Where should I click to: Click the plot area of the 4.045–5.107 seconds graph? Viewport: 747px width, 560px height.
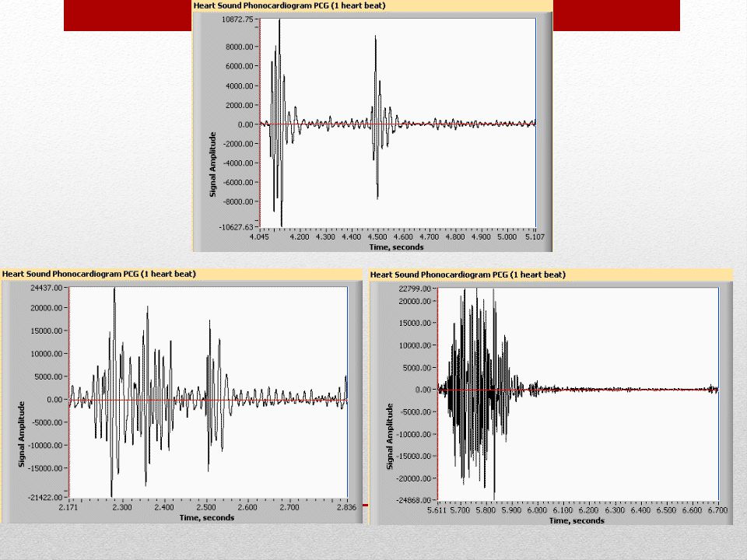pos(398,123)
